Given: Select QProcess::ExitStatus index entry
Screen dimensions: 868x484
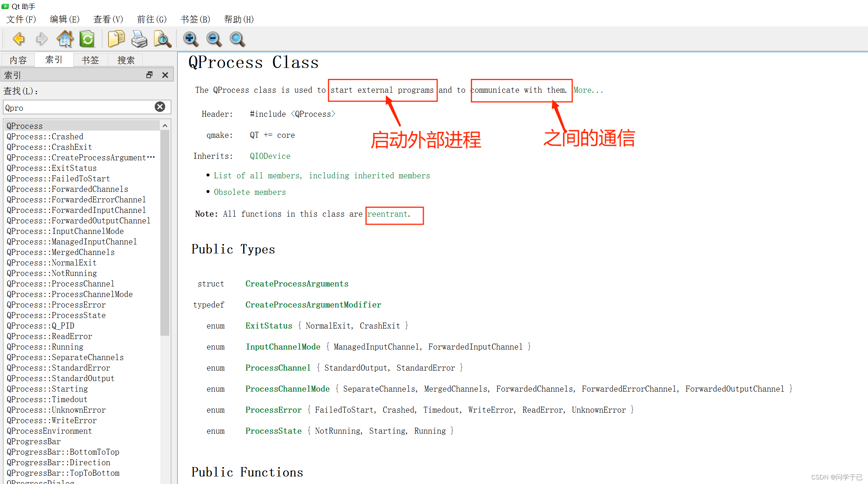Looking at the screenshot, I should click(x=82, y=168).
